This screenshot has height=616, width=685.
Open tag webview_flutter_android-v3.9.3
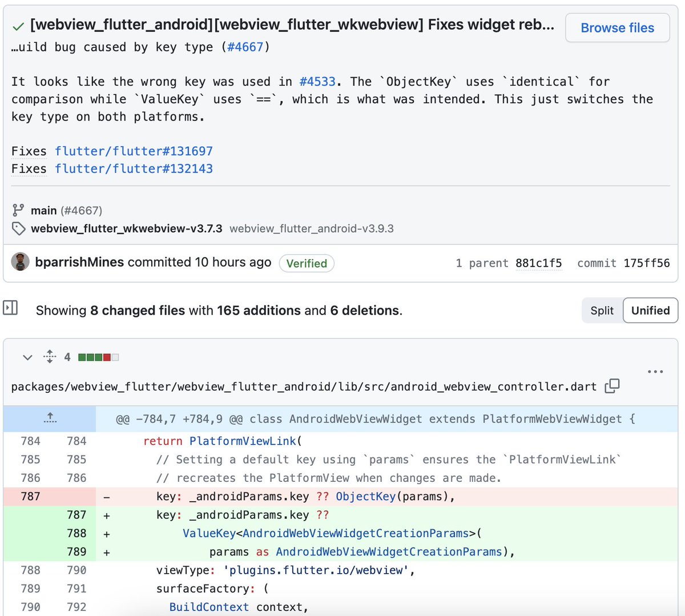tap(312, 229)
